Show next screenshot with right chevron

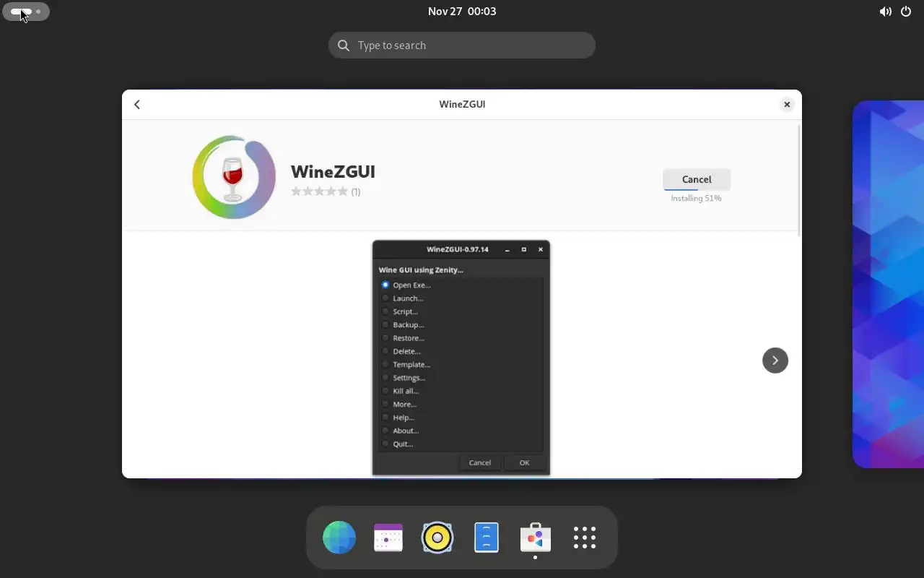775,360
